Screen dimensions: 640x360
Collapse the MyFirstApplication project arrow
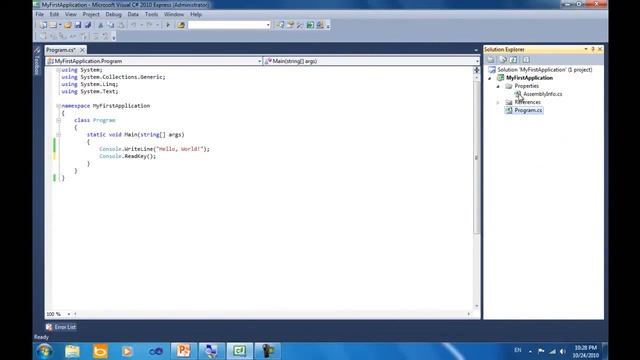pyautogui.click(x=490, y=78)
